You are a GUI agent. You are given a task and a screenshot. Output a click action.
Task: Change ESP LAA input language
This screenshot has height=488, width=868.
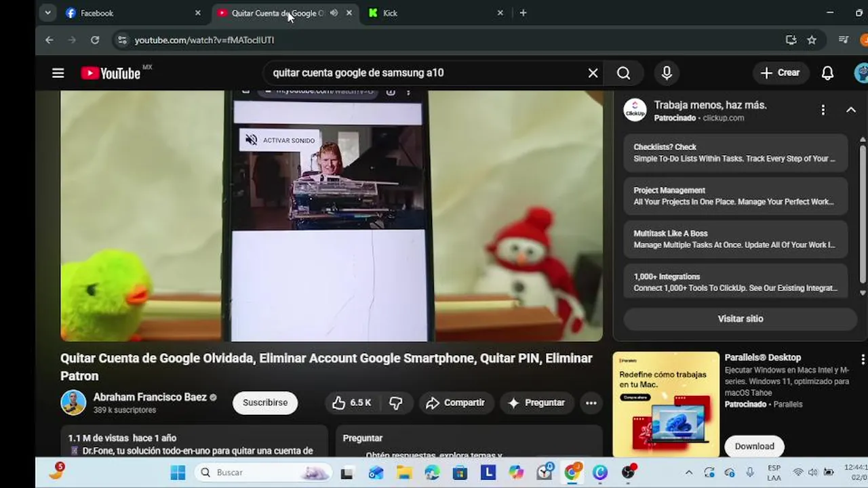tap(774, 472)
